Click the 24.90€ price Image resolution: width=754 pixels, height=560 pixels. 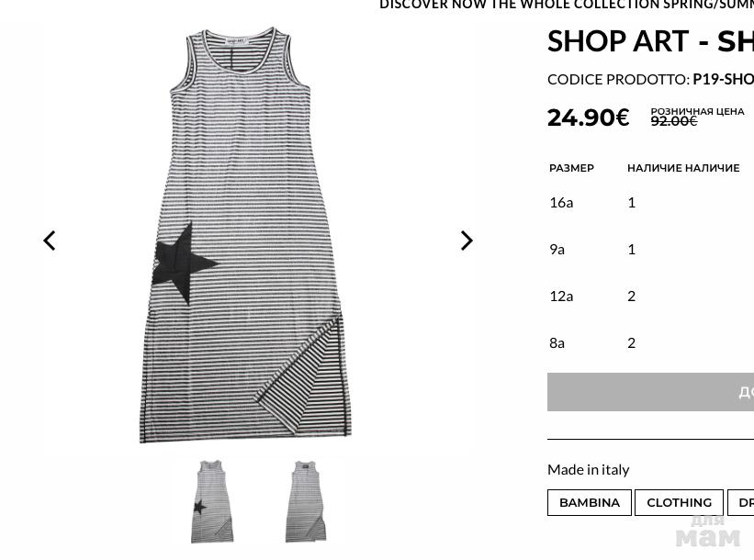pyautogui.click(x=588, y=118)
